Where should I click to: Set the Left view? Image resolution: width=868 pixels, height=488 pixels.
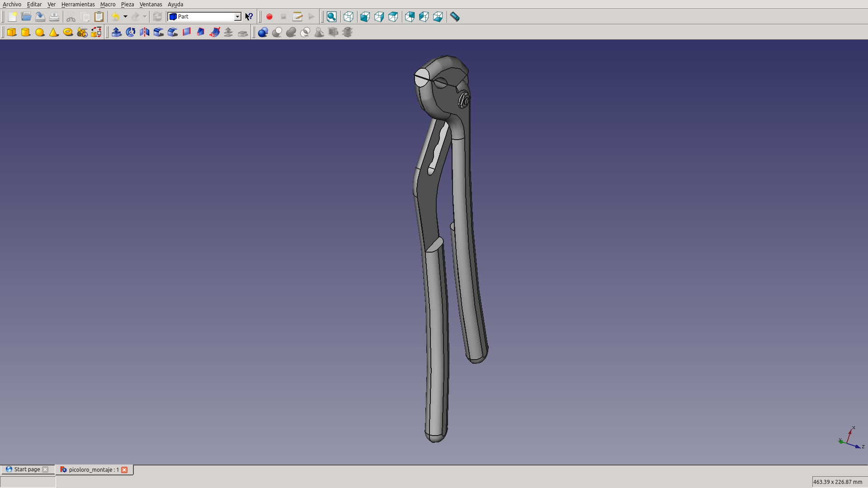tap(438, 17)
